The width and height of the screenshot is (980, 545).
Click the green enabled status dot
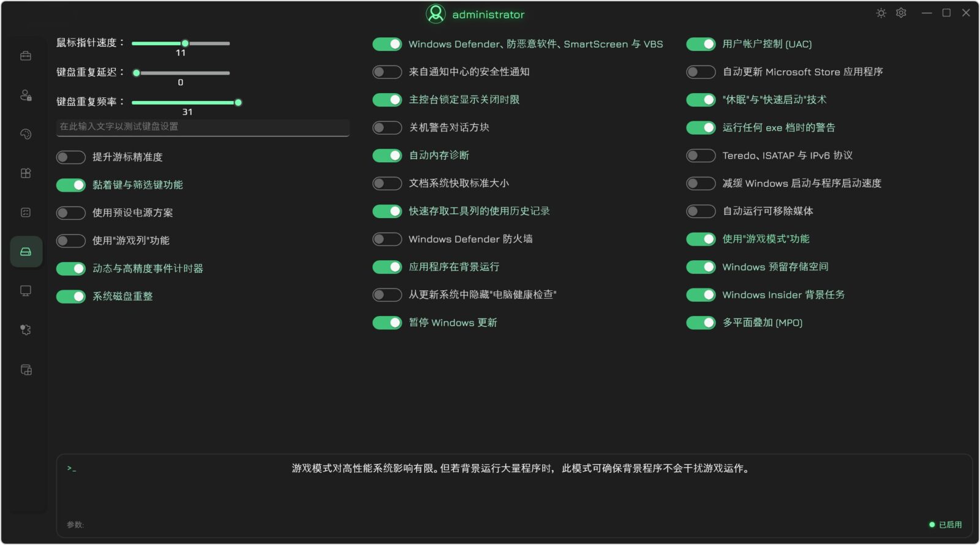[x=932, y=525]
